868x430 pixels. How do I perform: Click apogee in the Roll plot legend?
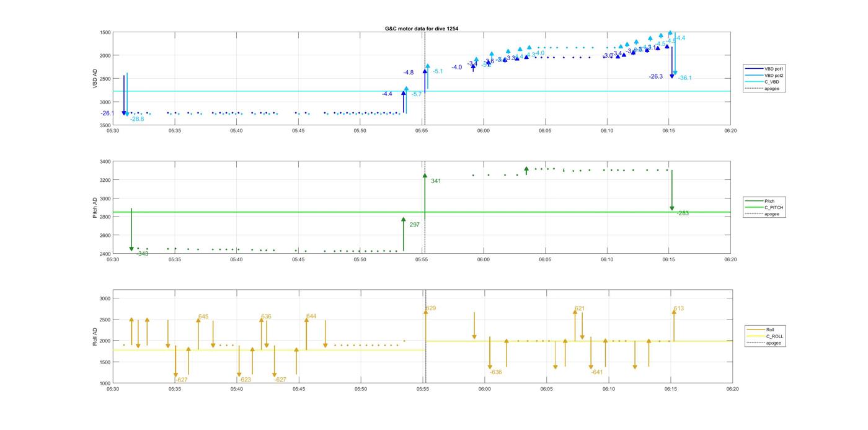(x=765, y=343)
